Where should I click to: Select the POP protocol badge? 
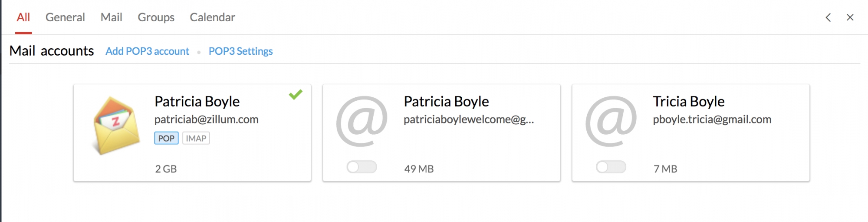pyautogui.click(x=166, y=138)
